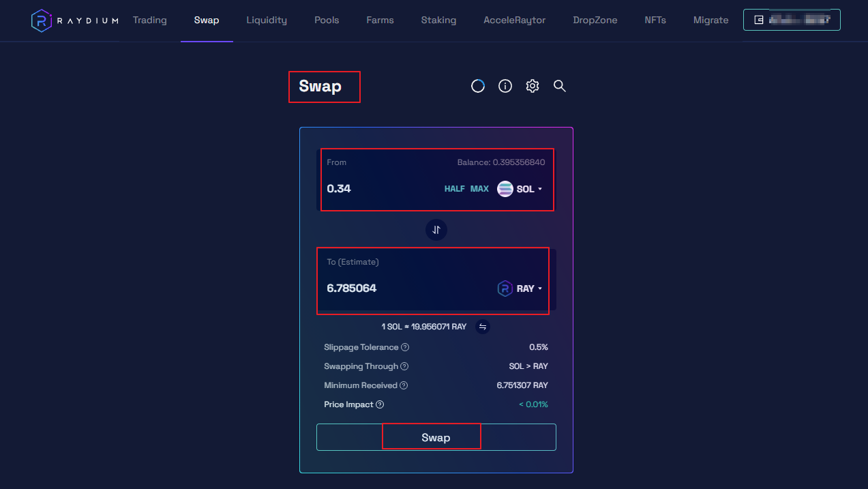868x489 pixels.
Task: Click Slippage Tolerance help icon
Action: pyautogui.click(x=406, y=347)
